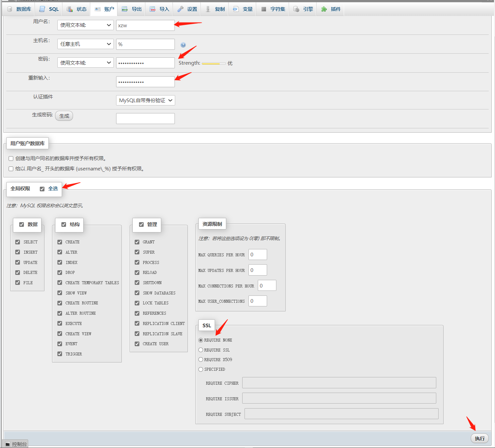Uncheck the CREATE VIEW privilege
Viewport: 495px width, 448px height.
pos(60,334)
